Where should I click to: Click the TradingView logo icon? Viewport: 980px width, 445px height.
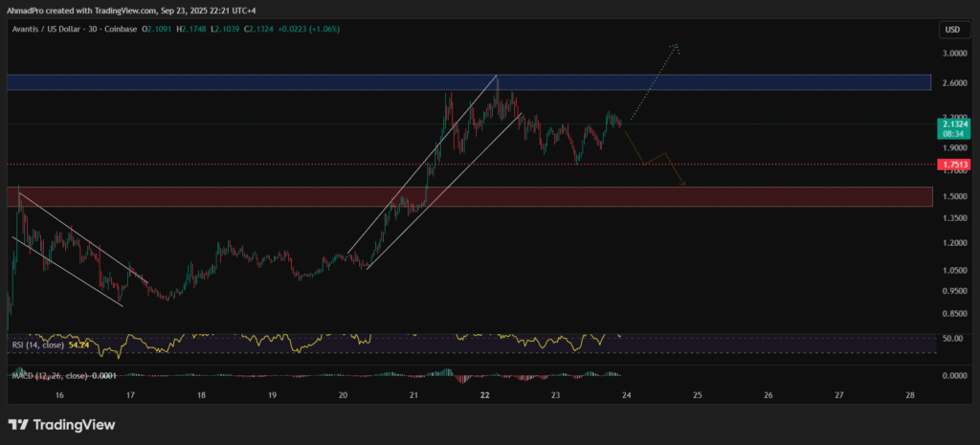(19, 424)
